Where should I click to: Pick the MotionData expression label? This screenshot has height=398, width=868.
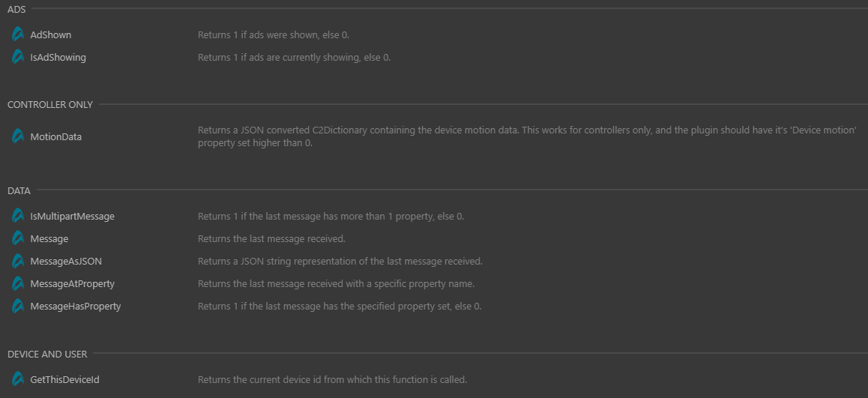point(56,136)
